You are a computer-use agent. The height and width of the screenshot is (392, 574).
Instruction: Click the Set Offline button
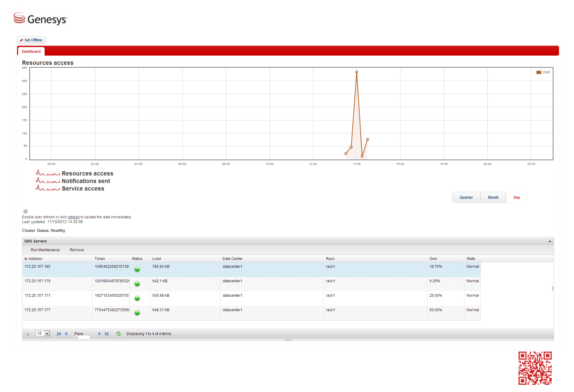(x=31, y=40)
